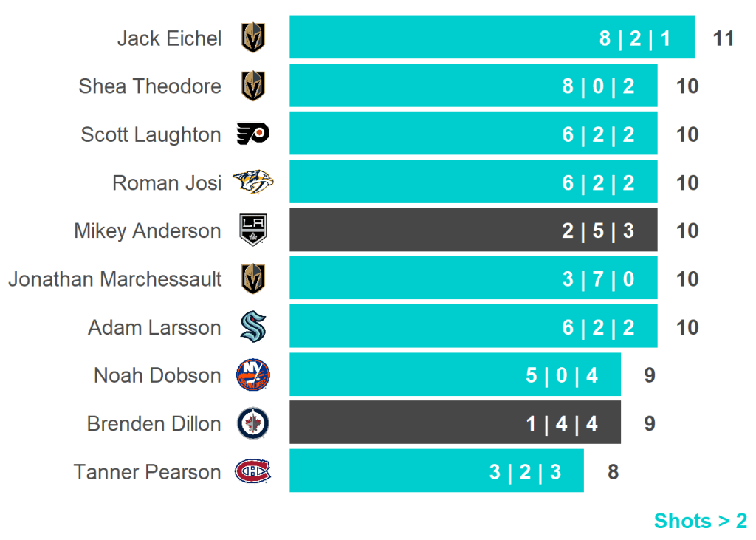Click the Roman Josi player name
756x540 pixels.
(x=167, y=182)
